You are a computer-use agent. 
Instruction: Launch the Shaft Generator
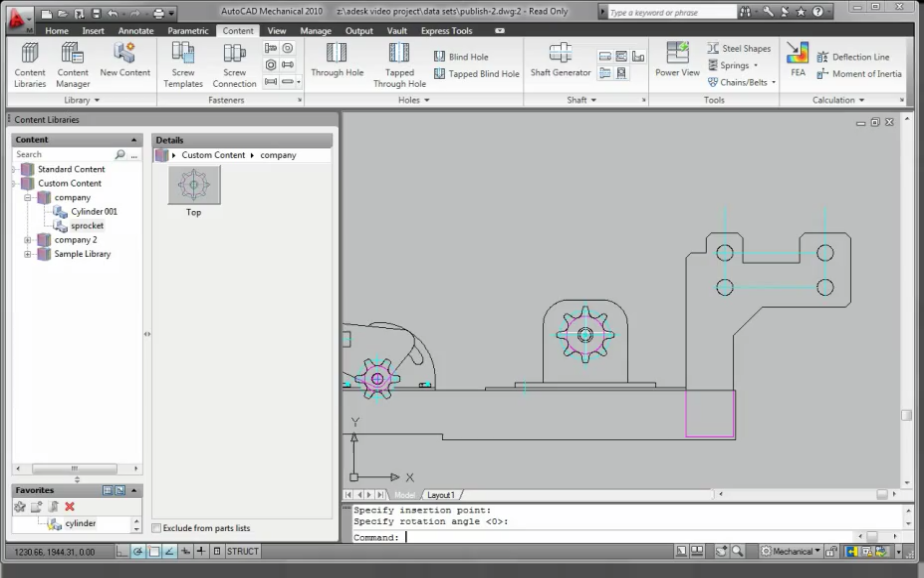point(560,60)
